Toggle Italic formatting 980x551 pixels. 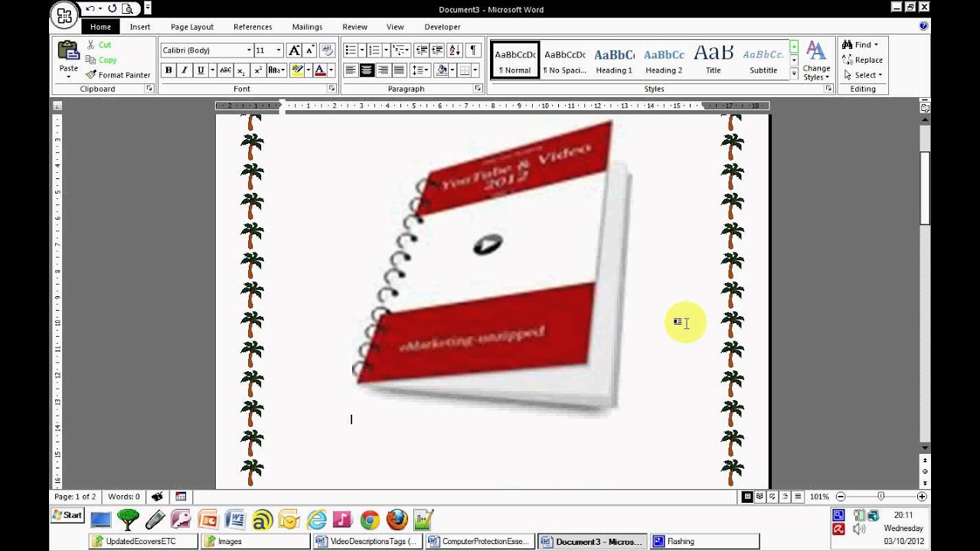pyautogui.click(x=185, y=70)
